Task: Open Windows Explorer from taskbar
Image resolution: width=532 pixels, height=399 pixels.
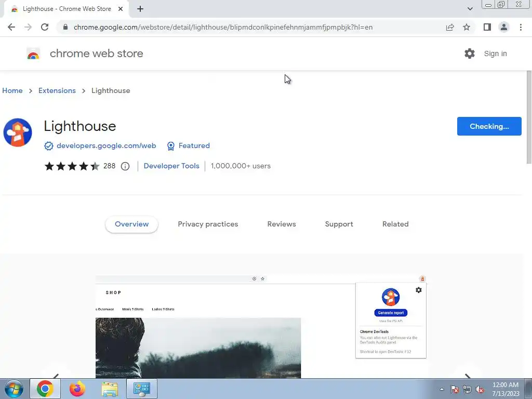Action: (x=110, y=389)
